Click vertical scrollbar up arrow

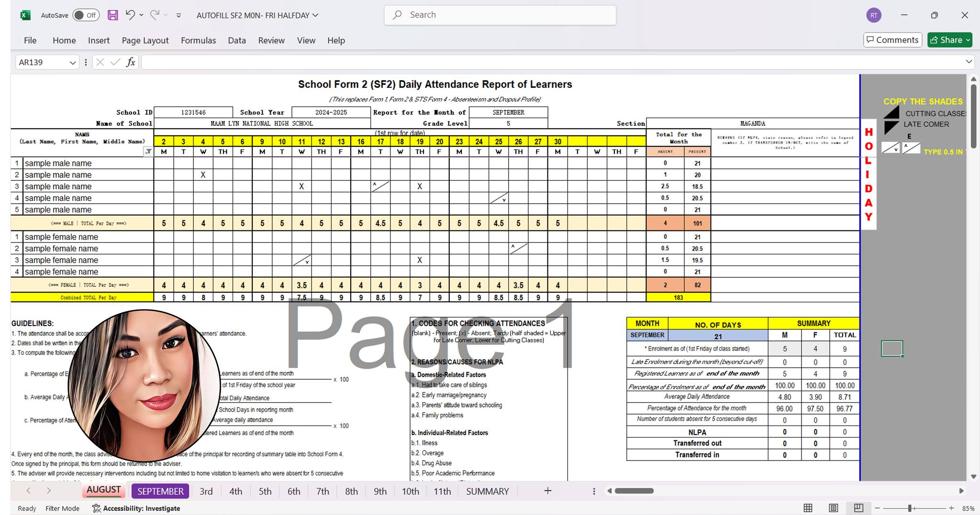click(x=973, y=79)
